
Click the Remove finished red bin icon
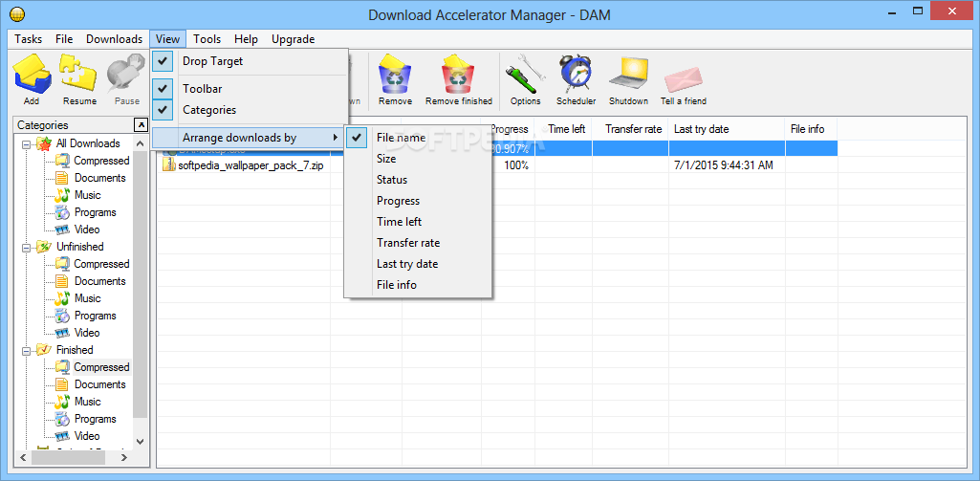pyautogui.click(x=459, y=75)
